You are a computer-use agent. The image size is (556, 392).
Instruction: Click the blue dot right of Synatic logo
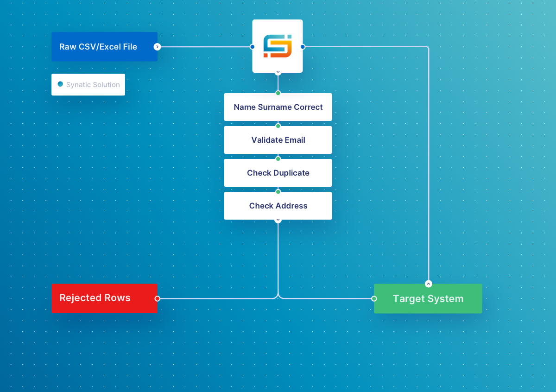pos(303,47)
